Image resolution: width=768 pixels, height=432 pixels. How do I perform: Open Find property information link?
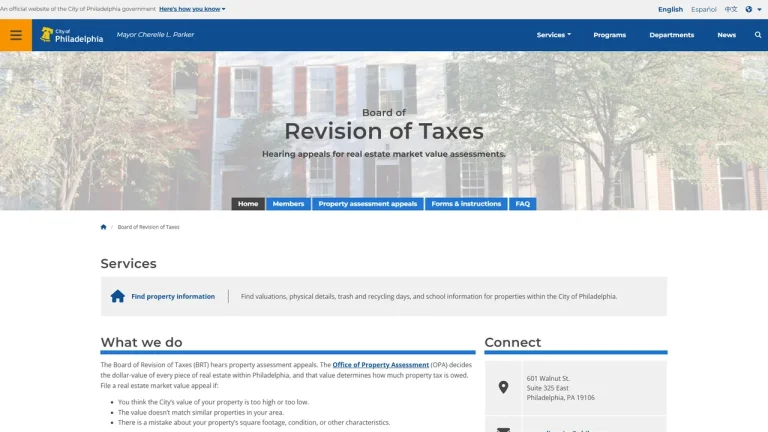[x=173, y=296]
